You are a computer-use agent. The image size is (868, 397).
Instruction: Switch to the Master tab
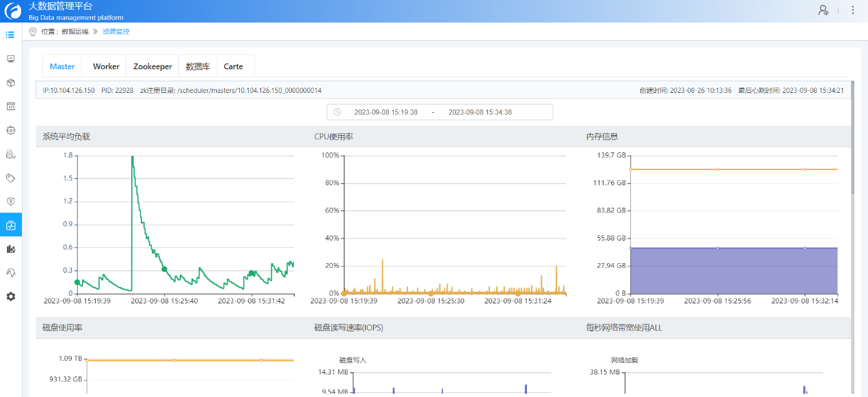(62, 66)
